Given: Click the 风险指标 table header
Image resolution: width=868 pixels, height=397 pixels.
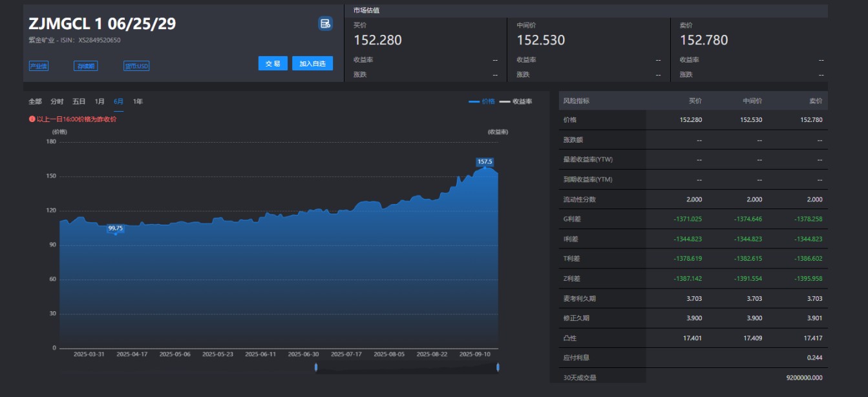Looking at the screenshot, I should [x=577, y=101].
